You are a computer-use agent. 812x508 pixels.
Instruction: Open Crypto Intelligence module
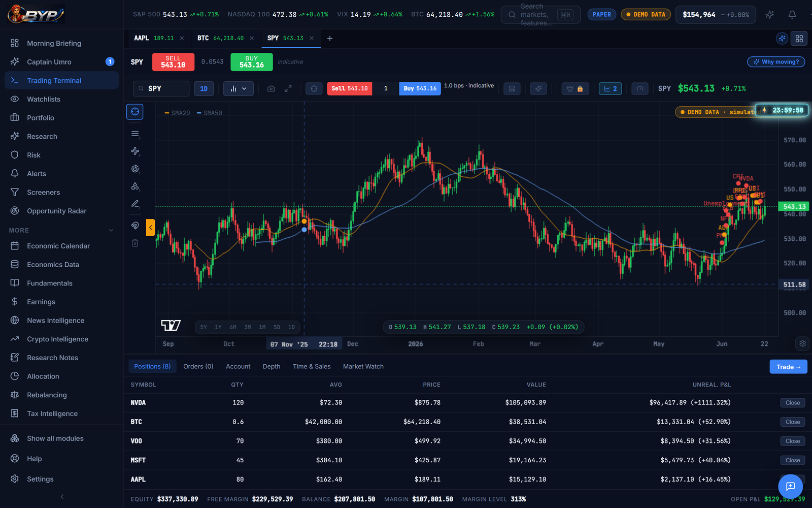coord(61,339)
